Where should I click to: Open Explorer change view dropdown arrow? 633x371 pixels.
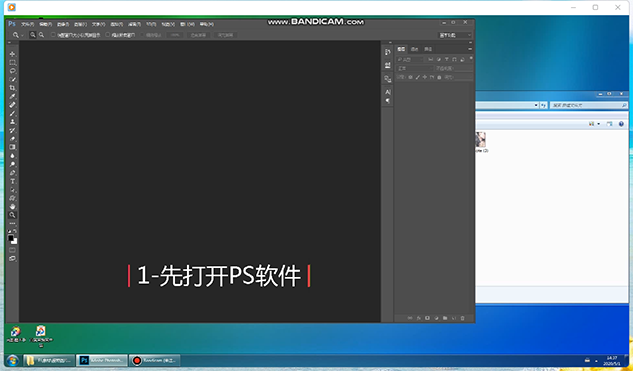pos(599,124)
